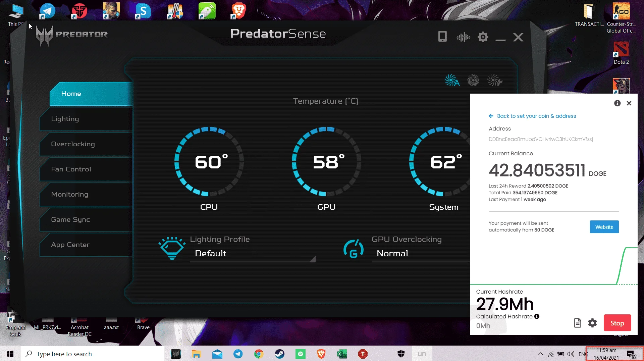Screen dimensions: 644x361
Task: Open miner log document icon
Action: [x=578, y=323]
